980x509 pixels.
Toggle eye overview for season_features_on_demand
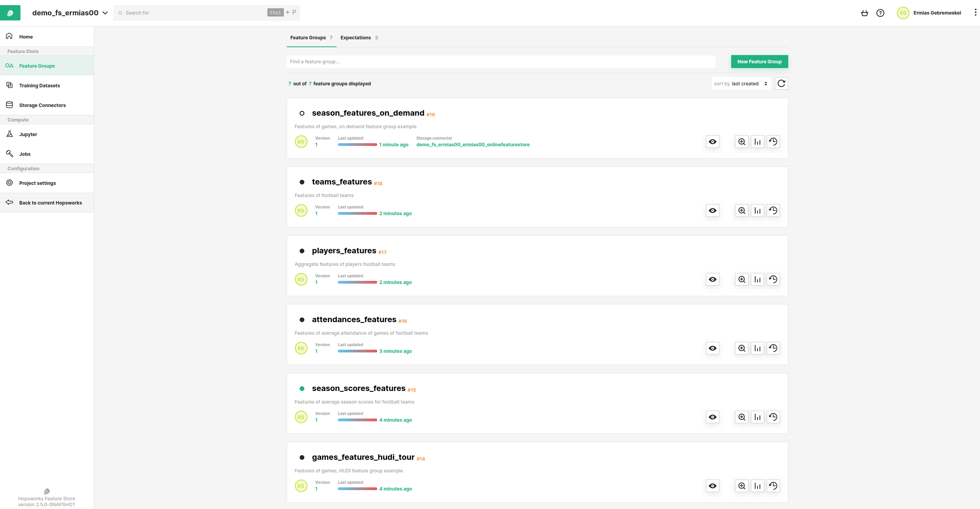coord(712,142)
